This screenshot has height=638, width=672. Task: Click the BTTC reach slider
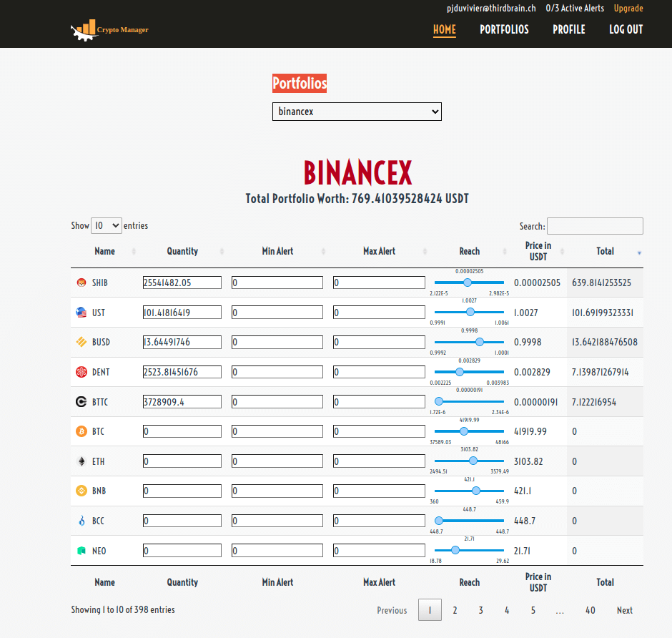[469, 401]
